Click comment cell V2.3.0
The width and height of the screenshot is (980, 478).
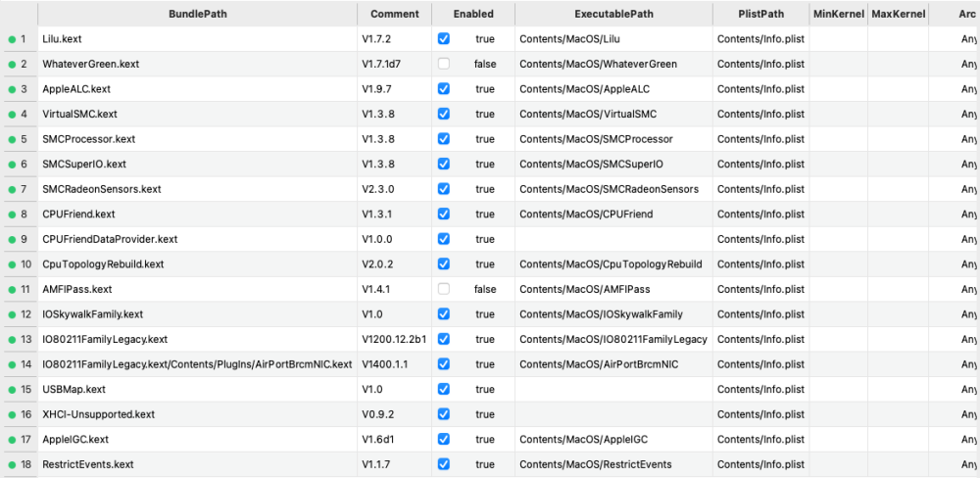click(394, 189)
